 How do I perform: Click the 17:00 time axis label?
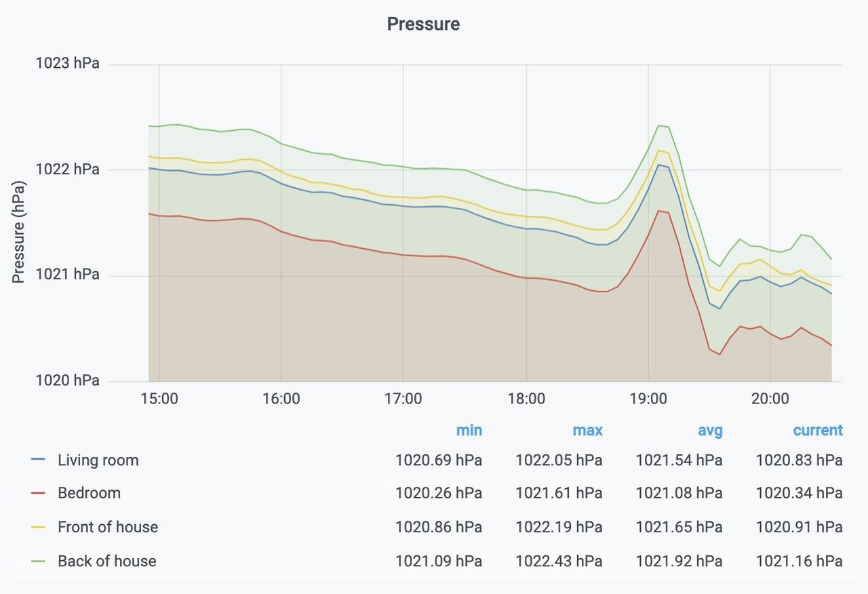pos(403,399)
